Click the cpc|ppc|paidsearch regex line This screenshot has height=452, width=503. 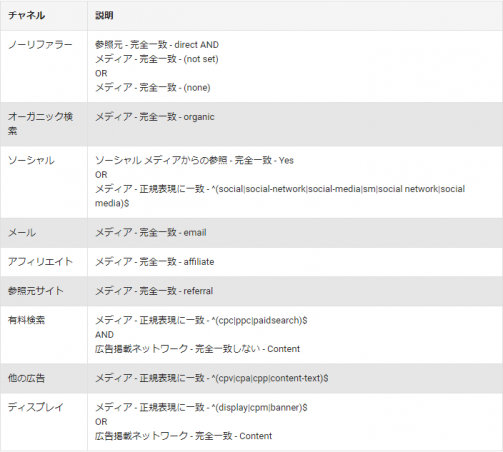(x=201, y=320)
